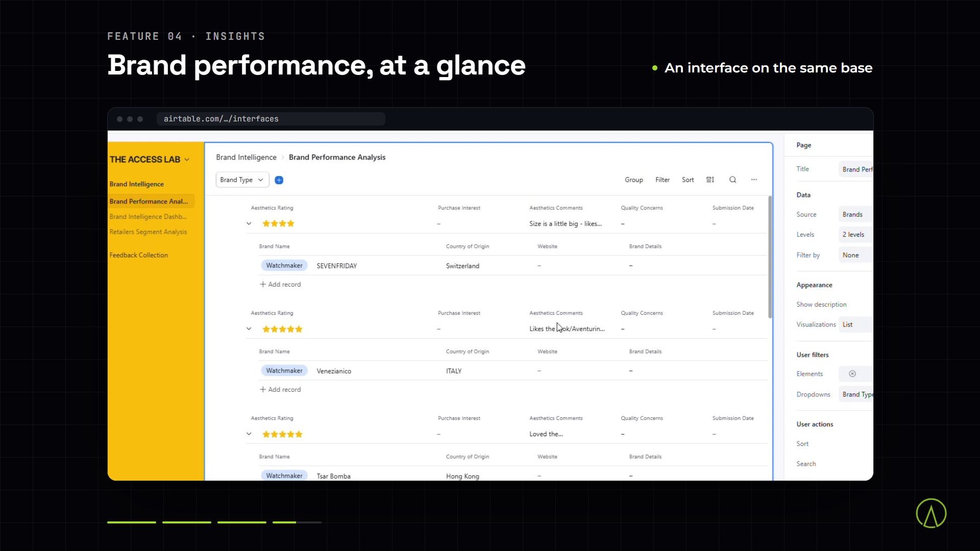Click the Title field Brand Perf
980x551 pixels.
[x=856, y=169]
